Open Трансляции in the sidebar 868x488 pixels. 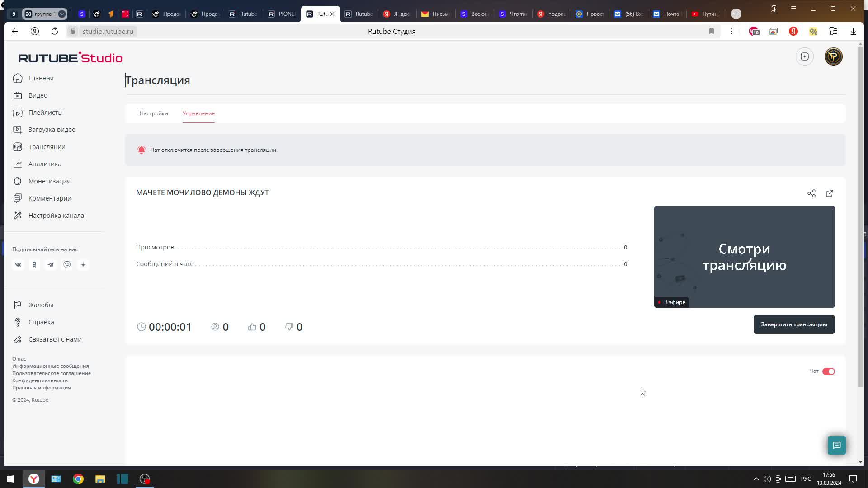tap(47, 147)
